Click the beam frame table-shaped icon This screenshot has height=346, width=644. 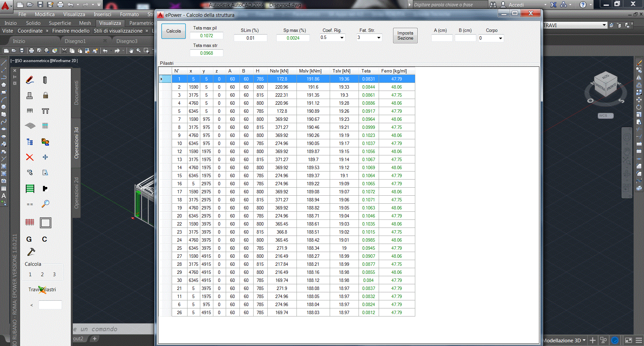(45, 111)
